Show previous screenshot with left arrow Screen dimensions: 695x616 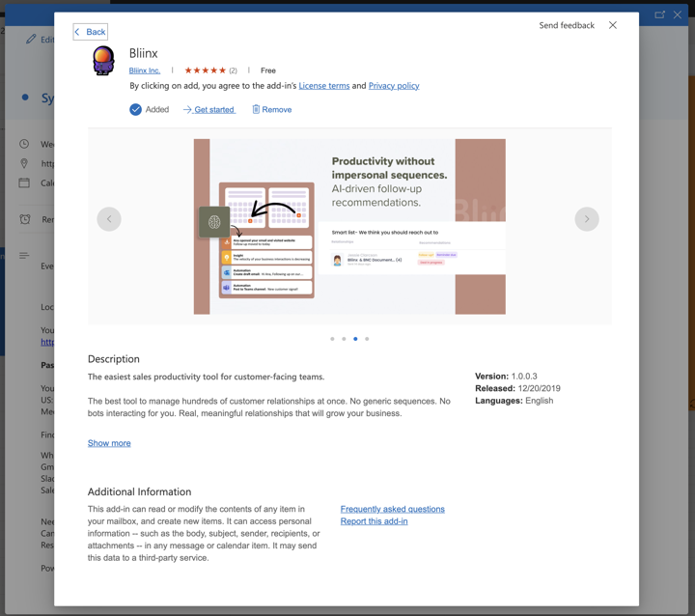coord(109,219)
